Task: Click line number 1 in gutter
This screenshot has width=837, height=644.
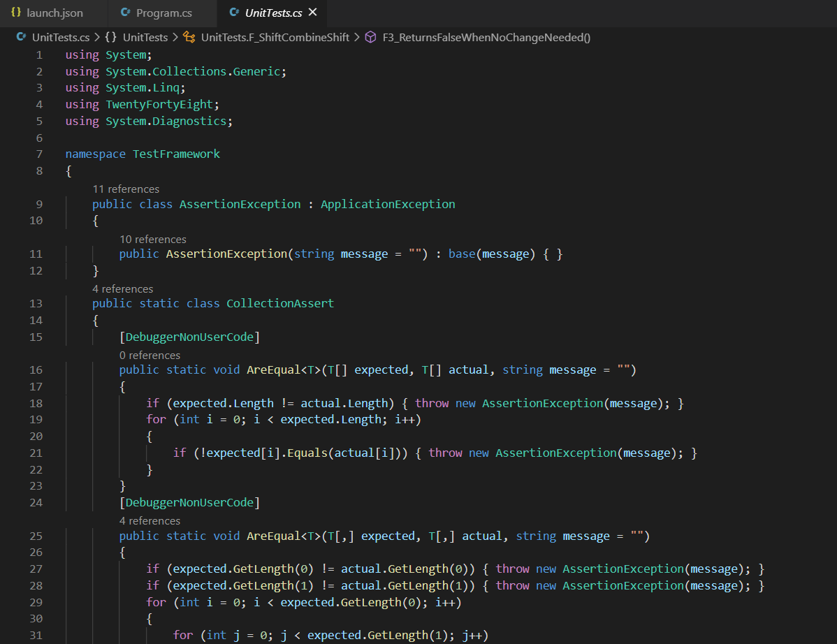Action: (x=39, y=55)
